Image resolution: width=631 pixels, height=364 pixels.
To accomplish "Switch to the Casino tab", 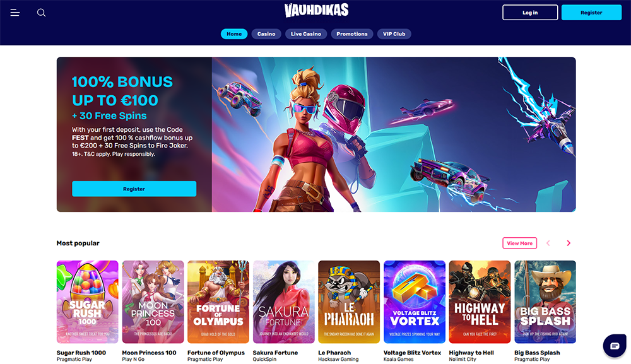I will pyautogui.click(x=266, y=34).
